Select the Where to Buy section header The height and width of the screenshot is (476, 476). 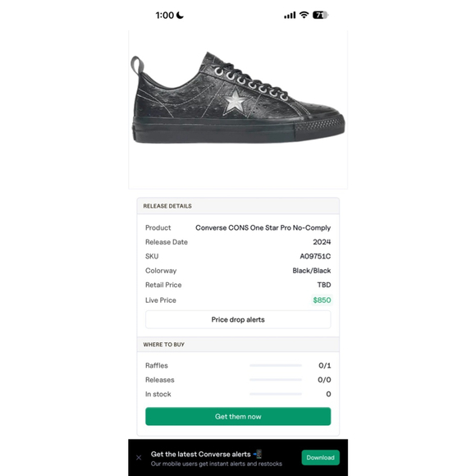click(238, 345)
